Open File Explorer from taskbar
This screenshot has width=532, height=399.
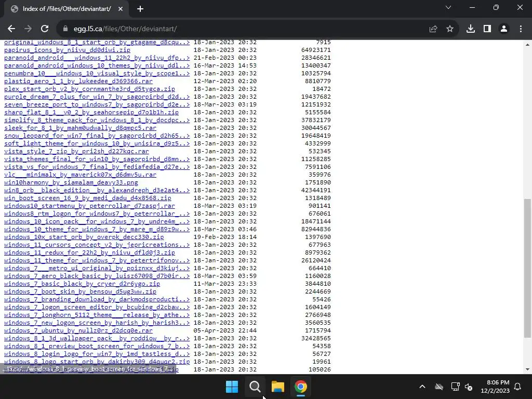click(278, 387)
